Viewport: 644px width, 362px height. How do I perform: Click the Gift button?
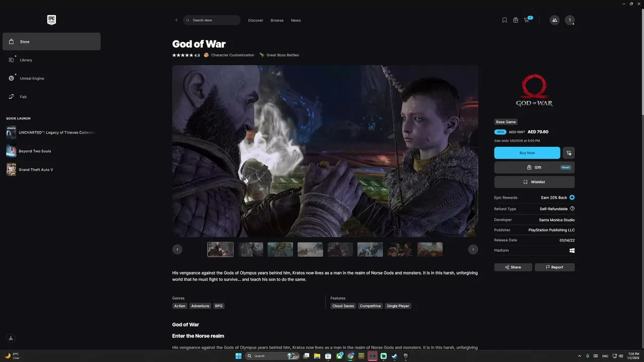tap(534, 167)
